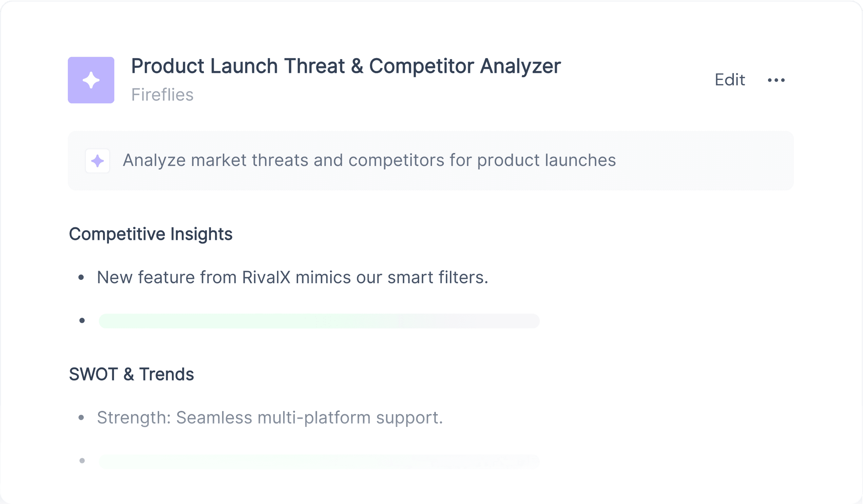Click the Strength: Seamless multi-platform support text
This screenshot has height=504, width=863.
[270, 418]
